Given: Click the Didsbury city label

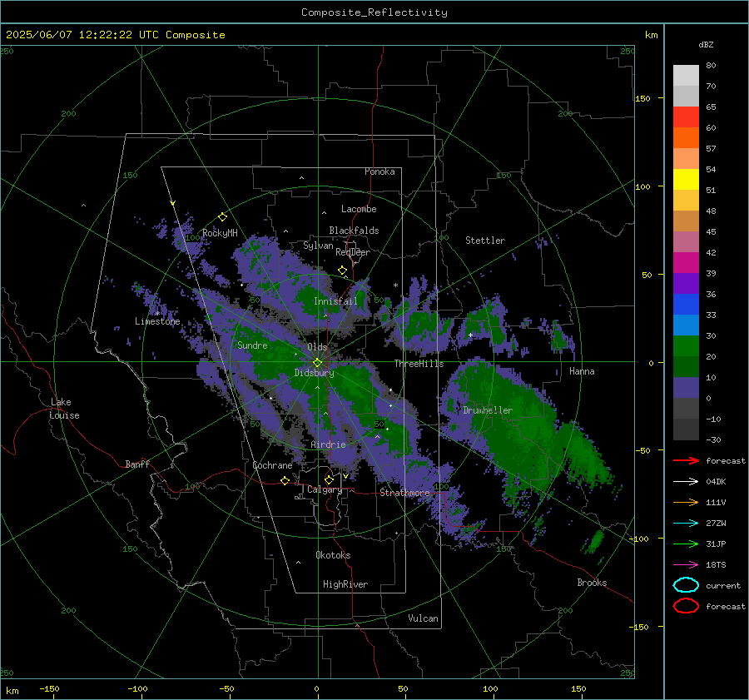Looking at the screenshot, I should (315, 373).
